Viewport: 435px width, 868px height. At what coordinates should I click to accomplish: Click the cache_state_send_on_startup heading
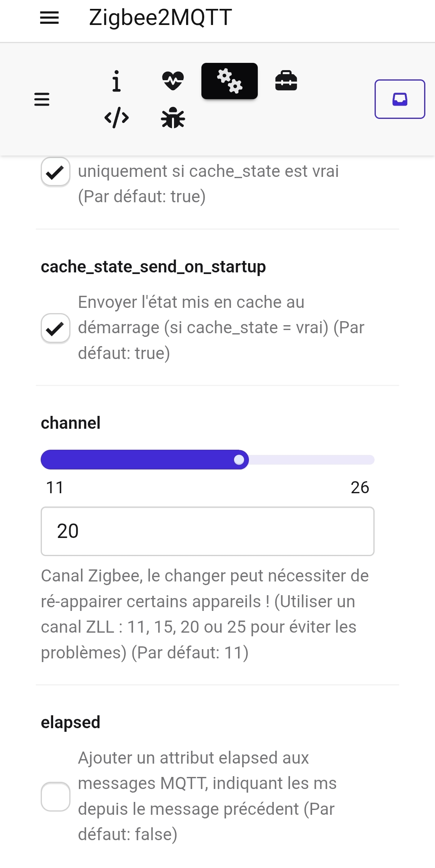point(153,267)
